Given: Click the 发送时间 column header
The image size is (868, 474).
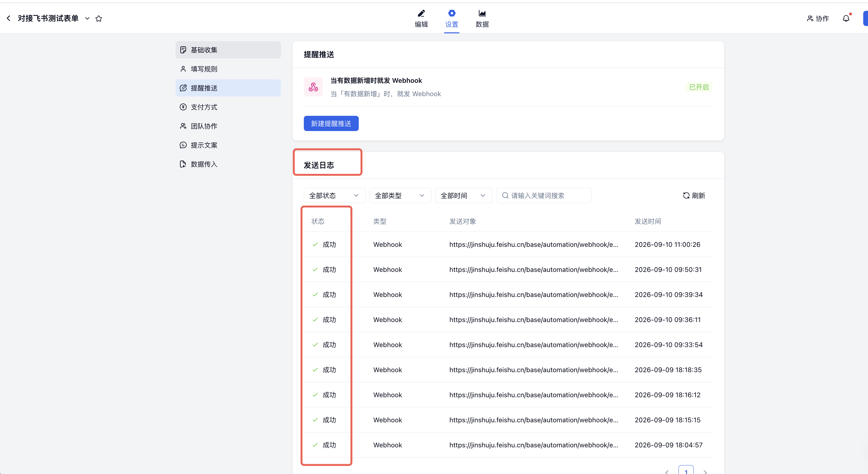Looking at the screenshot, I should click(x=648, y=221).
